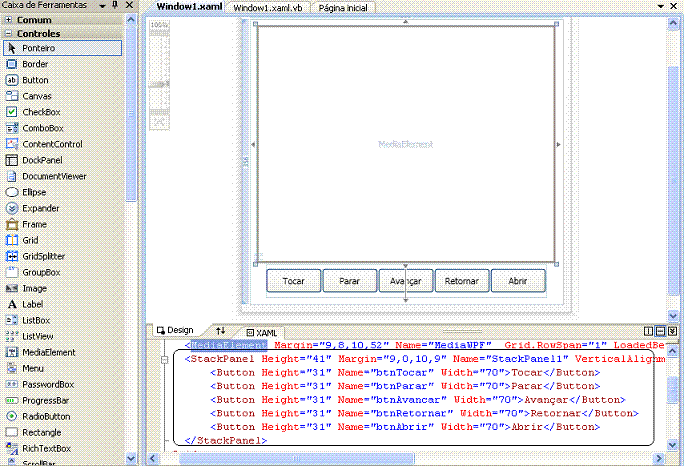
Task: Expand the Comum toolbox section
Action: click(x=8, y=20)
